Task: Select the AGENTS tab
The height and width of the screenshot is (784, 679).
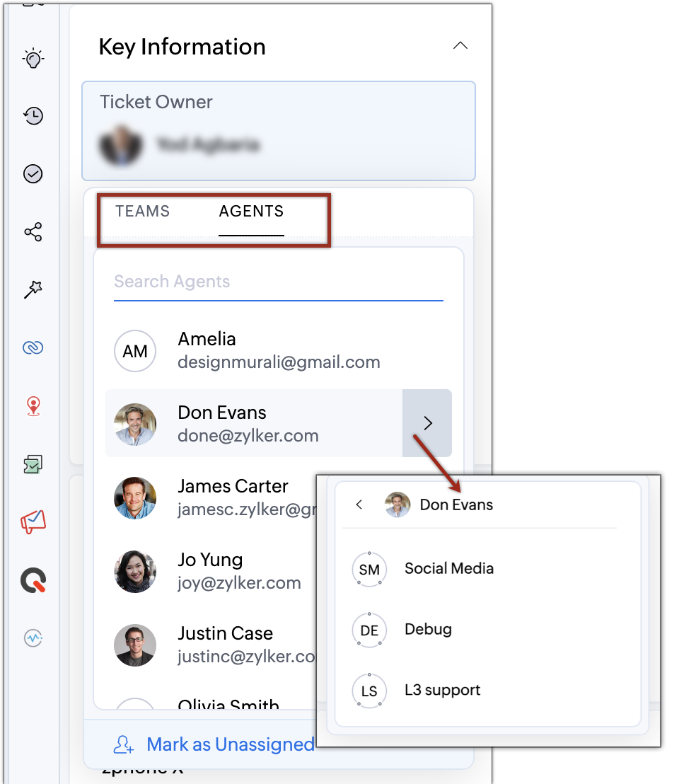Action: (x=251, y=211)
